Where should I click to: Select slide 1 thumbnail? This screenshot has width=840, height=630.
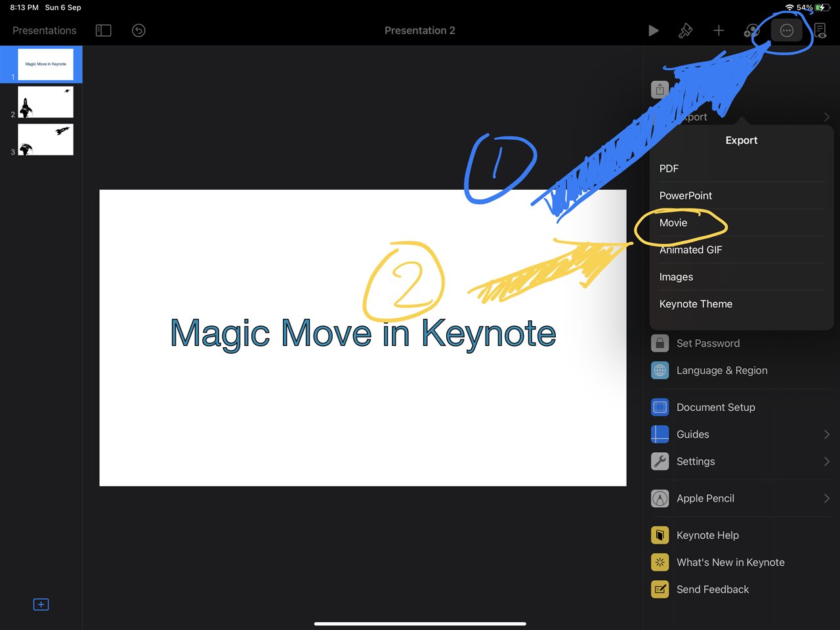45,64
